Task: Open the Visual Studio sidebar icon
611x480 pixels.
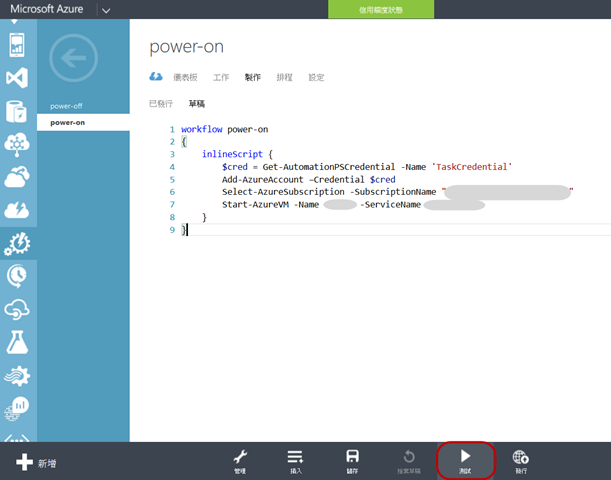Action: 17,78
